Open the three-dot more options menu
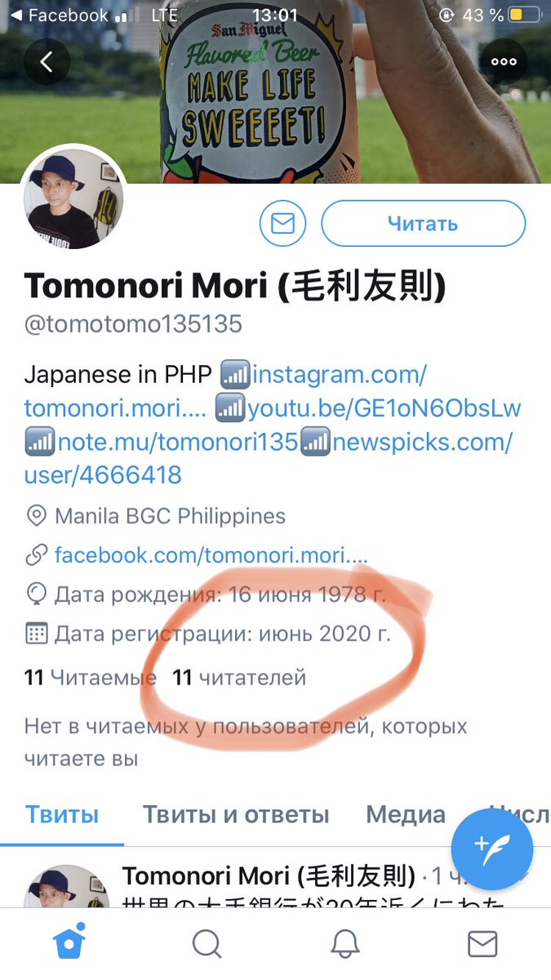 click(x=504, y=61)
